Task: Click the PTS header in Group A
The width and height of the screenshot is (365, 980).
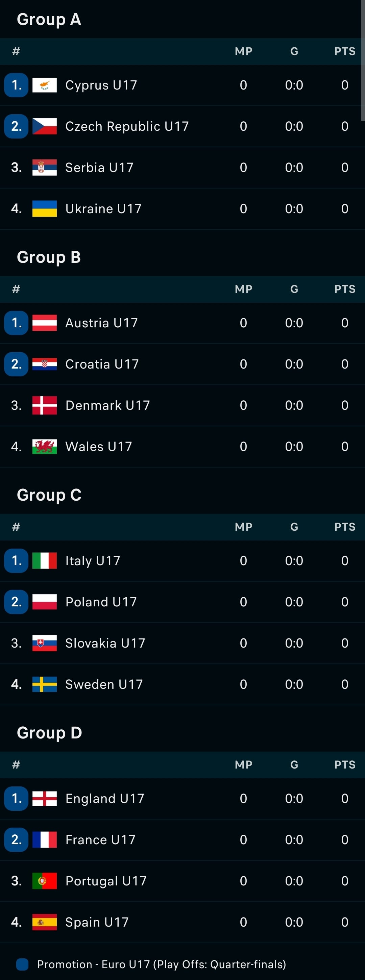Action: click(x=345, y=51)
